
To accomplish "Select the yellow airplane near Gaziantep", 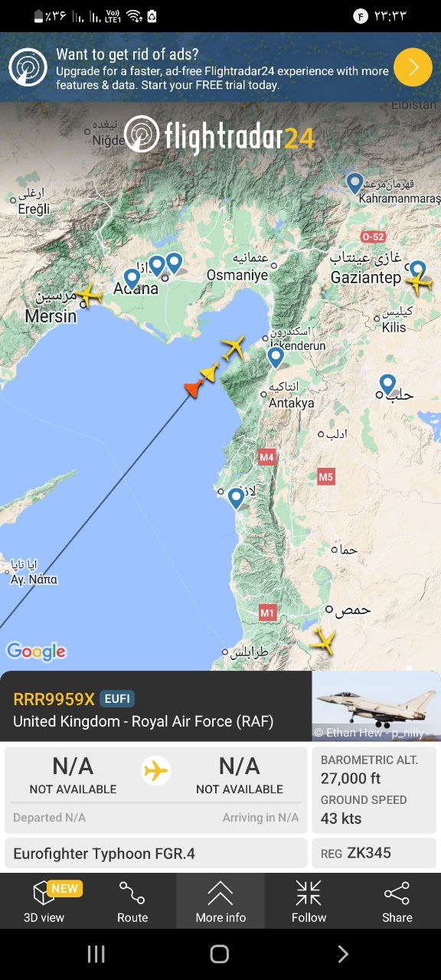I will point(419,284).
